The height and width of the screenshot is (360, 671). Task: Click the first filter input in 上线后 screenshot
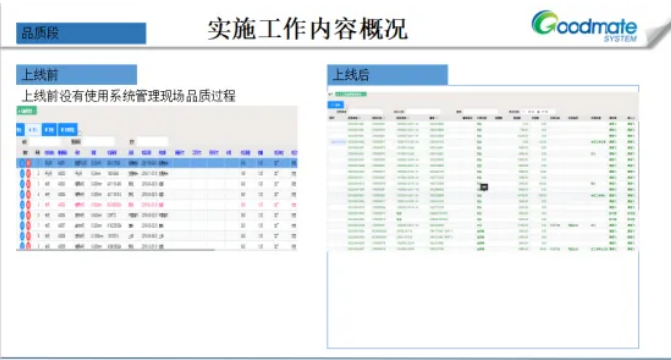pos(365,112)
